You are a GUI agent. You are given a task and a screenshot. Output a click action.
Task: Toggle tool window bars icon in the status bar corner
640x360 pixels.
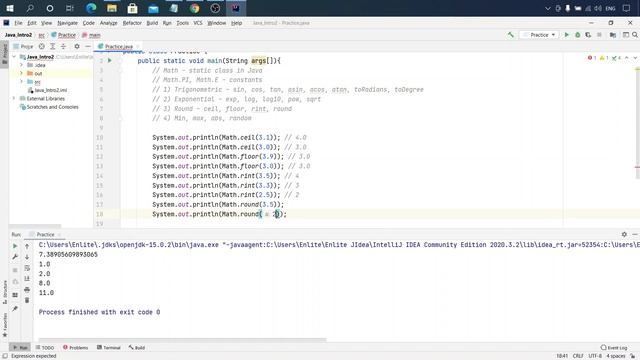[4, 356]
